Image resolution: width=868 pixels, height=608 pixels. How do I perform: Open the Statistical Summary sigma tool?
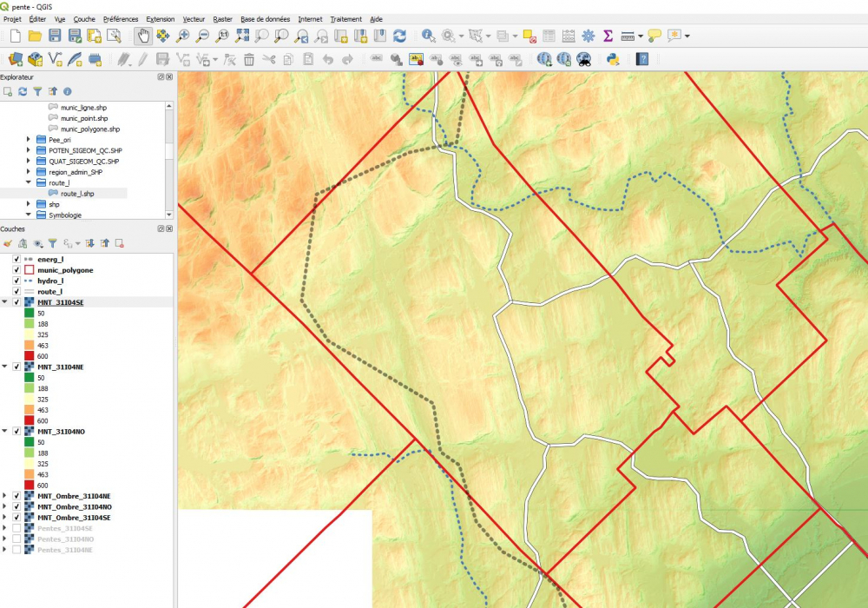click(x=608, y=36)
